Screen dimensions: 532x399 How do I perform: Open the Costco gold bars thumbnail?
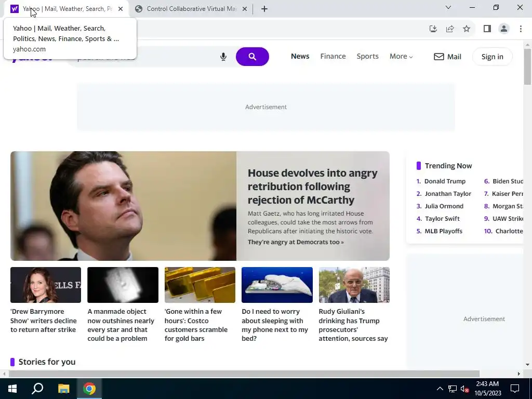tap(200, 285)
